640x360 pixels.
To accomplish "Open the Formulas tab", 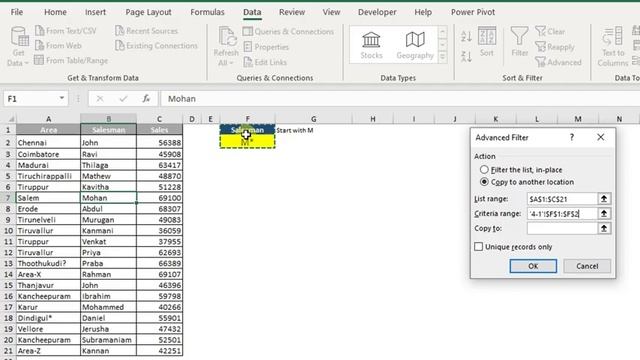I will tap(207, 12).
